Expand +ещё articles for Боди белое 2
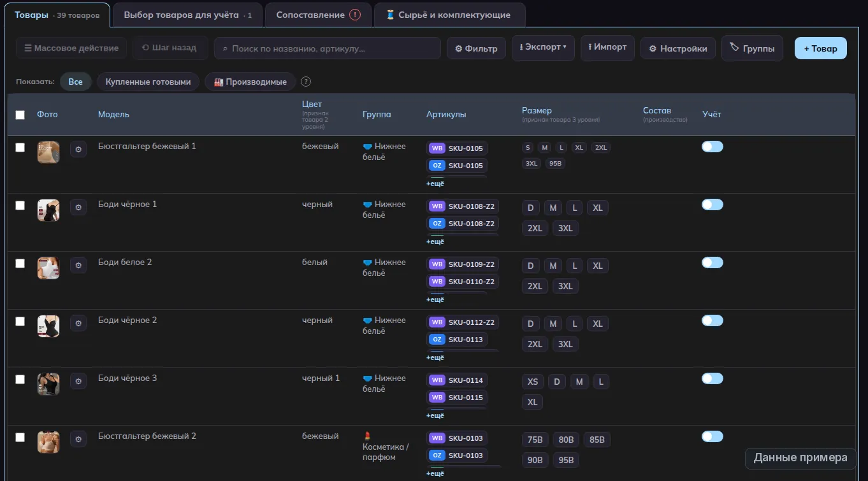 pyautogui.click(x=435, y=299)
